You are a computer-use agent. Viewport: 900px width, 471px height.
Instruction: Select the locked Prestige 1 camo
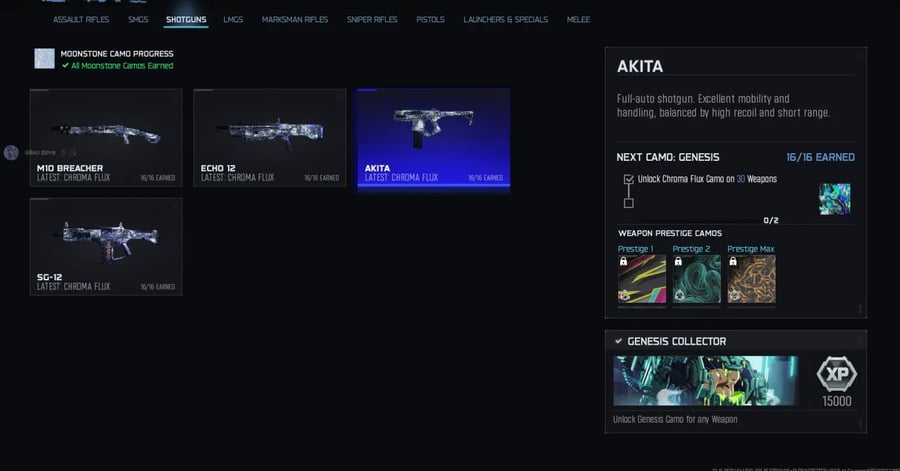click(642, 279)
